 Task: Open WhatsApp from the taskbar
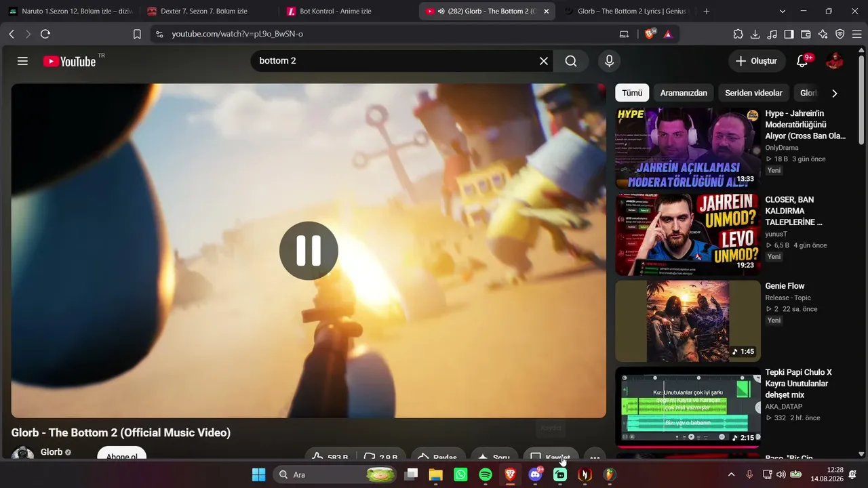pos(461,474)
